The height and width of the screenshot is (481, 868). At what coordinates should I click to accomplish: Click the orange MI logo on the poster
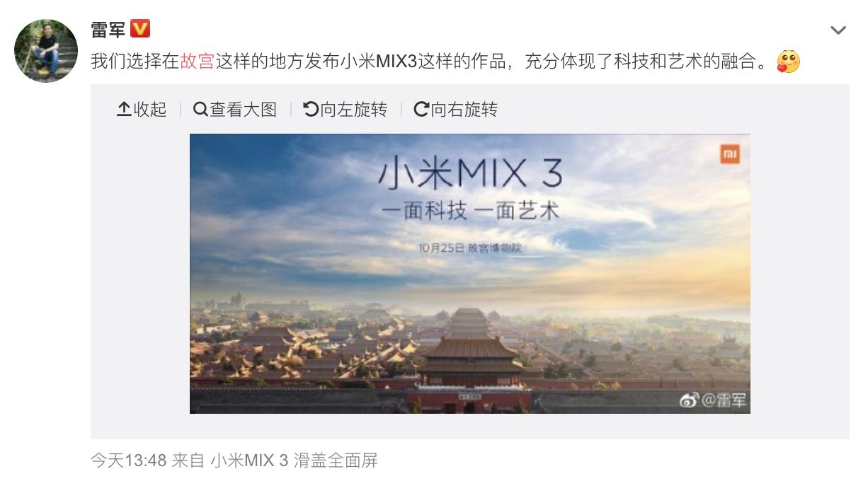pos(730,153)
